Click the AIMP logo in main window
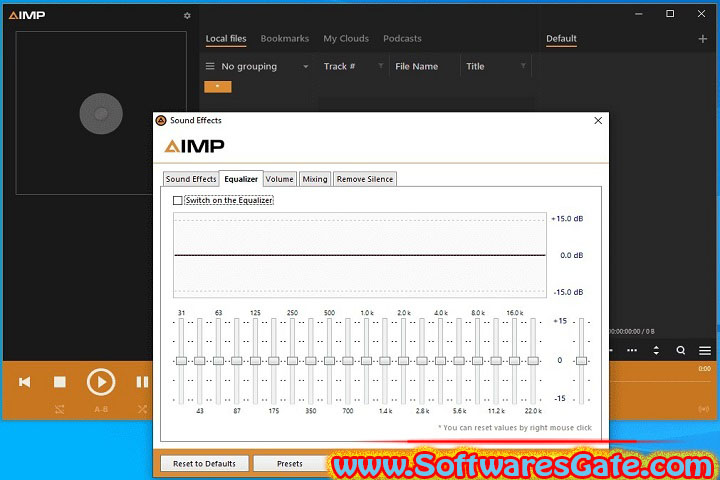The image size is (720, 480). tap(27, 15)
